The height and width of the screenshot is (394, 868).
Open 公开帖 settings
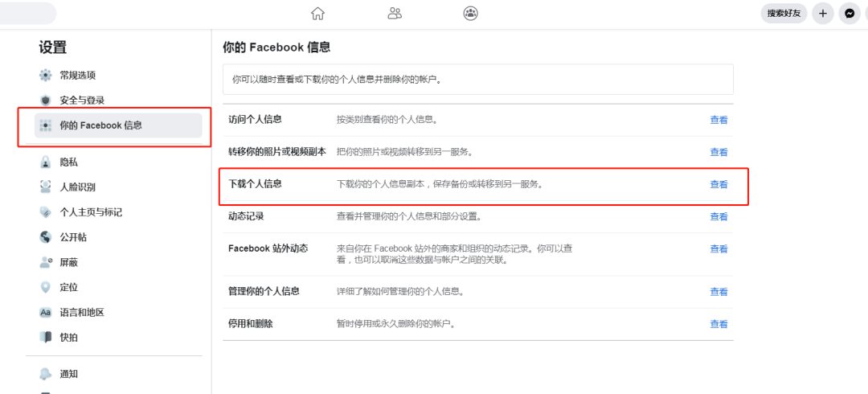tap(73, 237)
